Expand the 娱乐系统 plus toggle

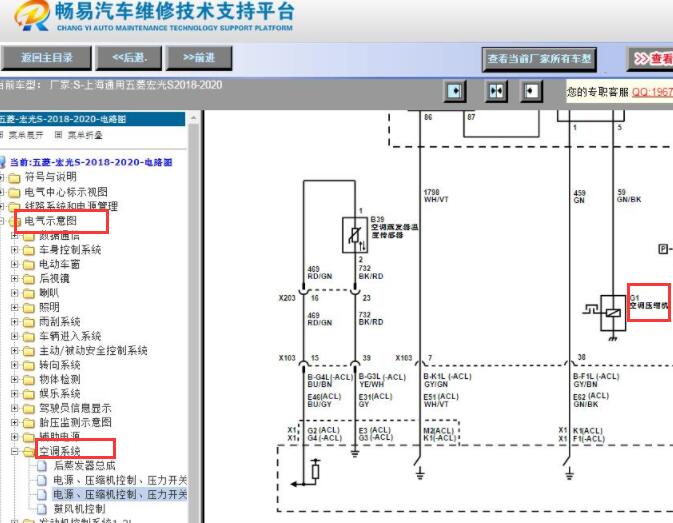tap(15, 394)
